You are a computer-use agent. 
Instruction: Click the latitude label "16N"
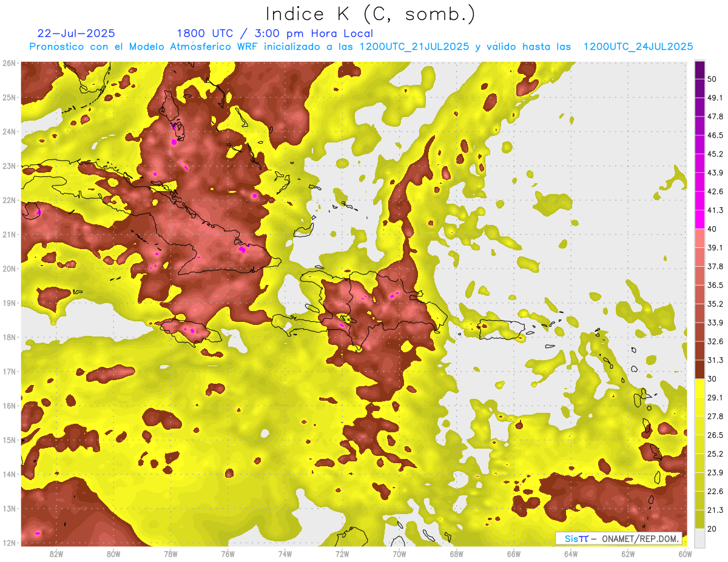(x=9, y=406)
